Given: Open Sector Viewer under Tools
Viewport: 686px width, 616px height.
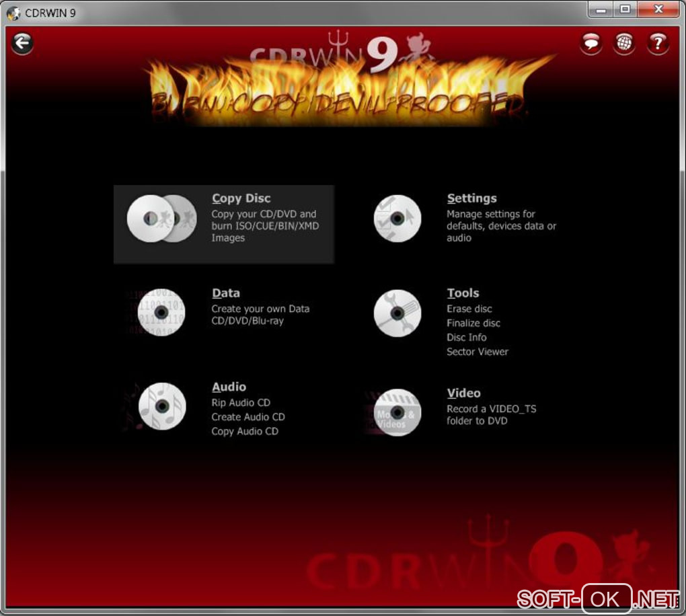Looking at the screenshot, I should click(x=478, y=352).
